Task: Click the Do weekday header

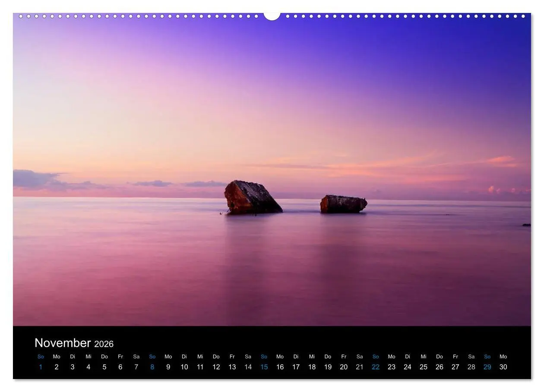Action: 104,357
